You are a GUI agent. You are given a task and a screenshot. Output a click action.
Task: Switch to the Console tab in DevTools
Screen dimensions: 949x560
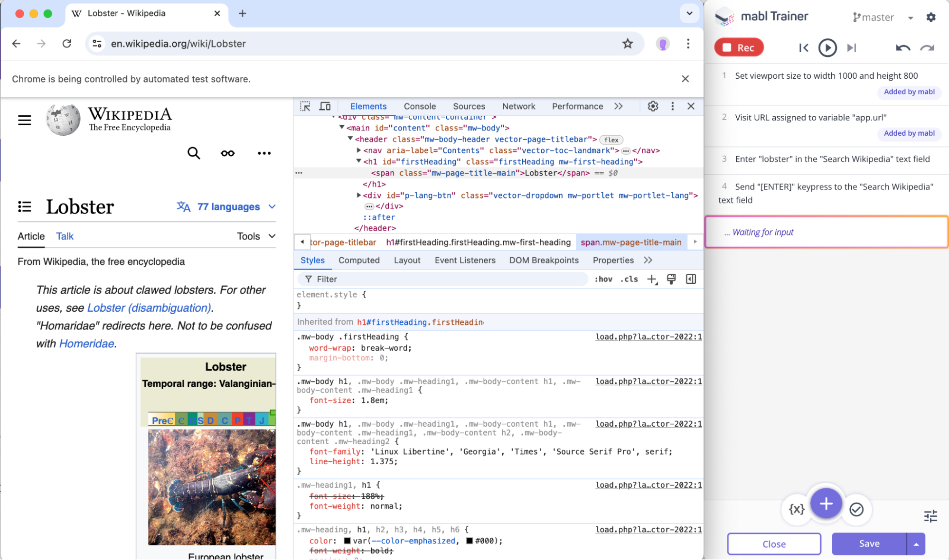420,106
